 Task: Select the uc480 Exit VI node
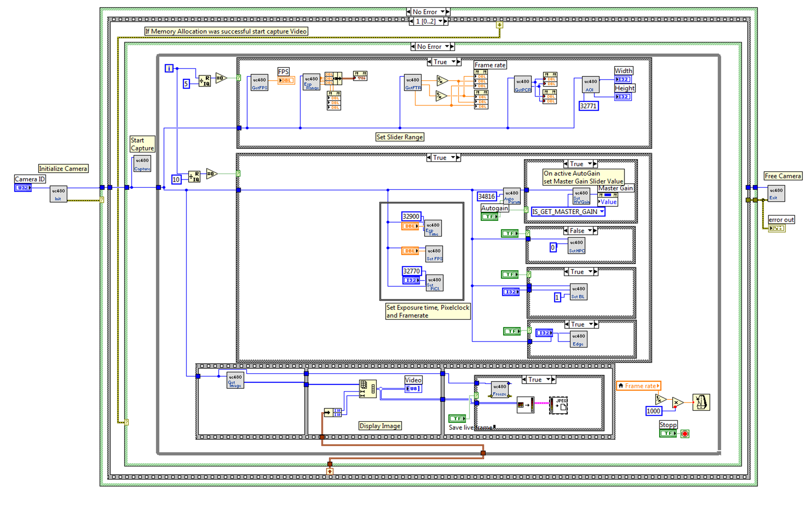(x=776, y=193)
